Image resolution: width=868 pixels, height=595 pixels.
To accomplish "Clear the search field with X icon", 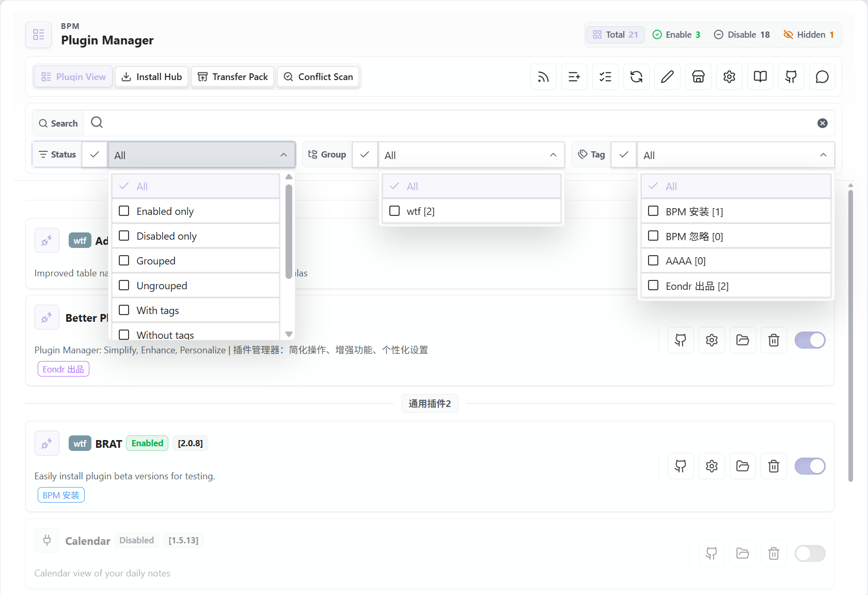I will (x=823, y=123).
